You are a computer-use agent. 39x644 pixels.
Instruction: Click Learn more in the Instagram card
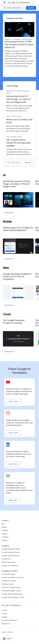[14, 433]
